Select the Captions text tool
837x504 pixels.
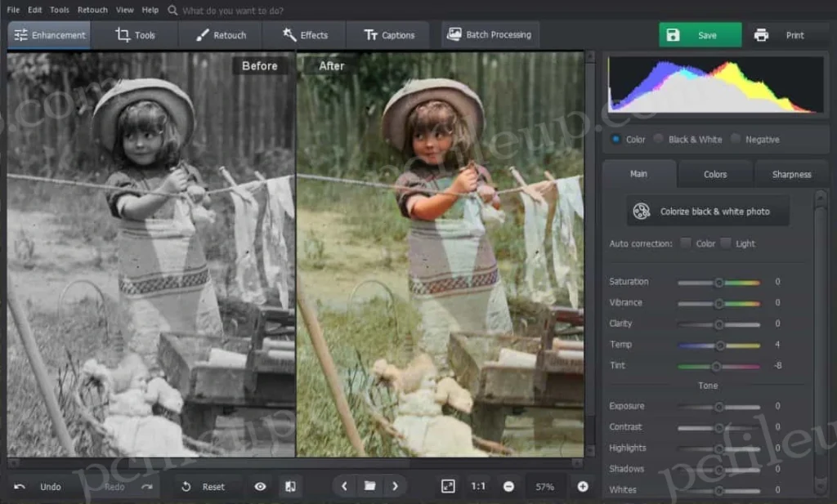(388, 34)
